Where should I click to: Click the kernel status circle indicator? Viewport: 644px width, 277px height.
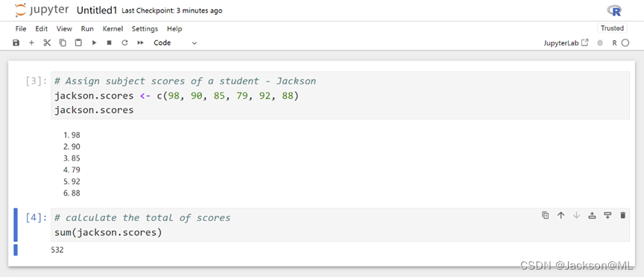tap(625, 43)
